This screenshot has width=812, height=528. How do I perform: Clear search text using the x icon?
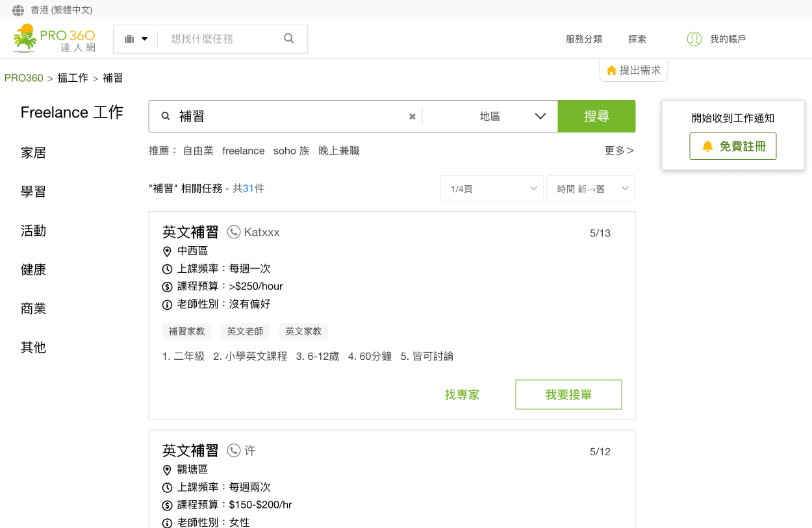[x=412, y=116]
